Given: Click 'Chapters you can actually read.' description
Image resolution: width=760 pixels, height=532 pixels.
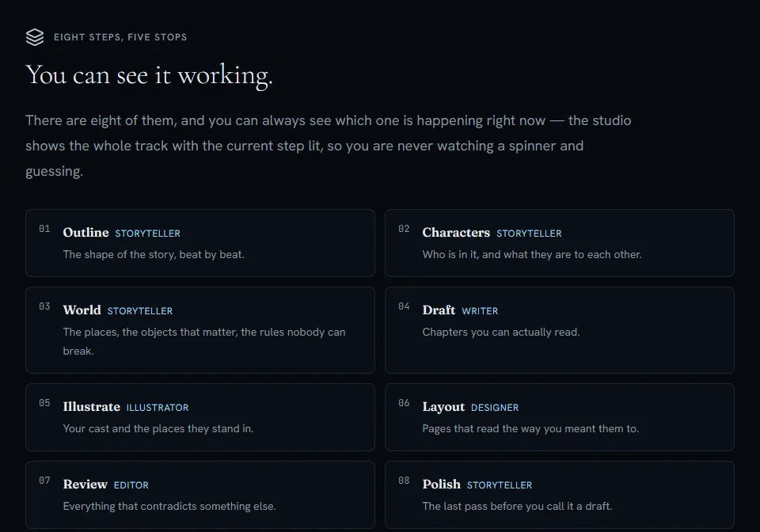Looking at the screenshot, I should pos(500,332).
